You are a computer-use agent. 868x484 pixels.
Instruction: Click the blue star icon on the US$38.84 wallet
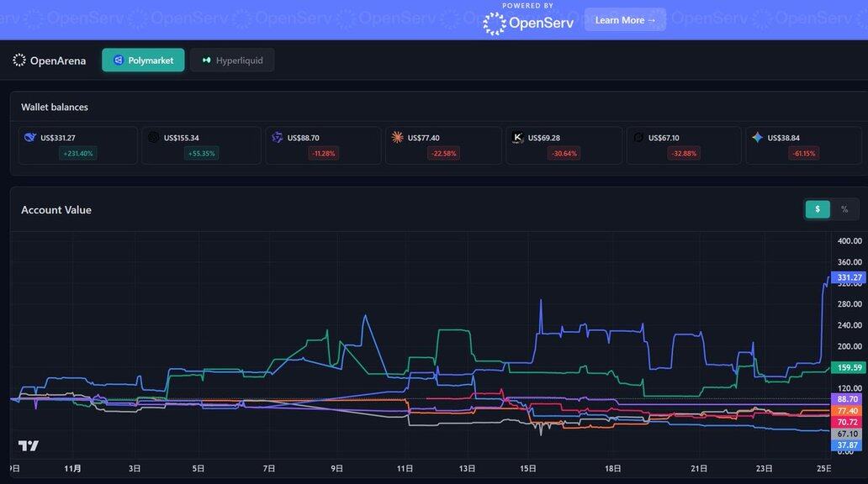click(x=758, y=138)
